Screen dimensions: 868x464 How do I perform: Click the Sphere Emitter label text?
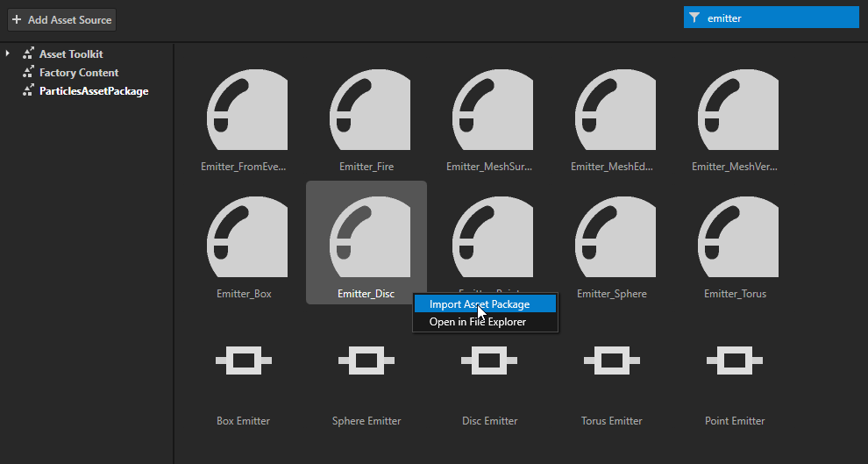(x=366, y=421)
